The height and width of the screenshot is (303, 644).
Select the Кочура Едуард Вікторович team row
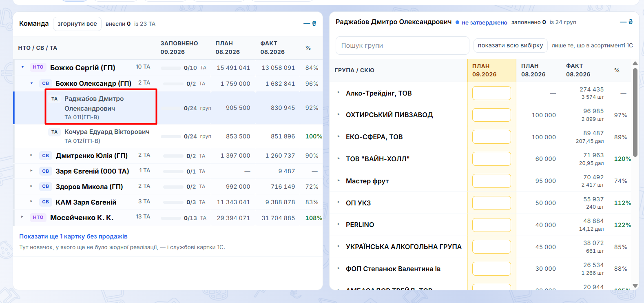(x=168, y=136)
